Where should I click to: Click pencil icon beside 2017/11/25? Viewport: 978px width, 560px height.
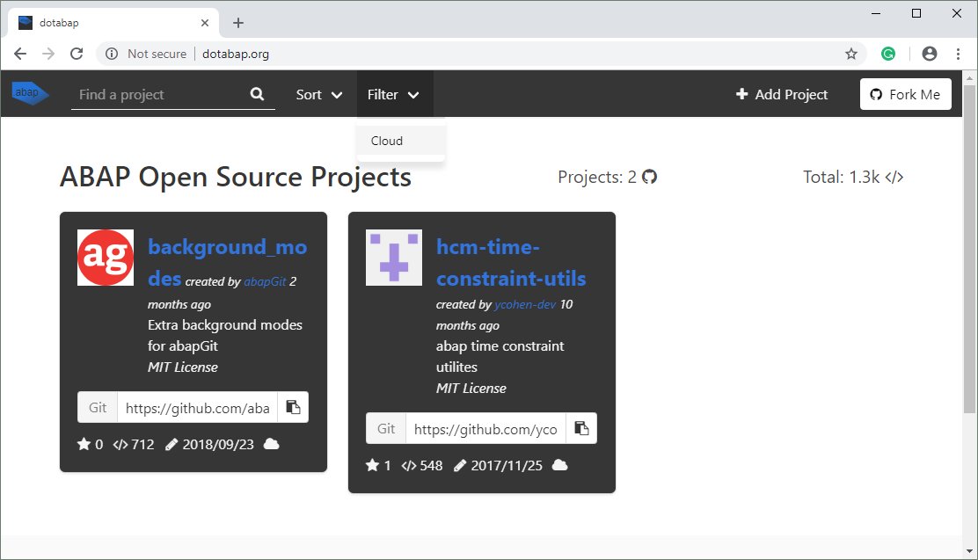click(x=460, y=466)
